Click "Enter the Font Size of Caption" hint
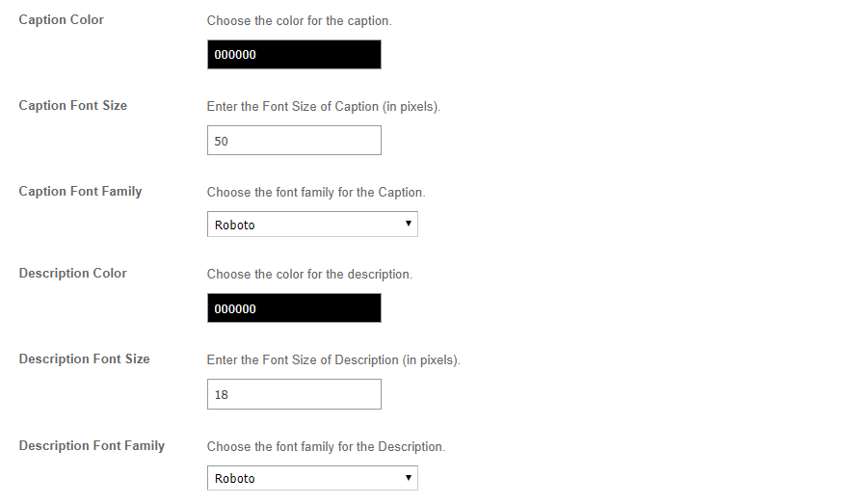Viewport: 848px width, 504px height. [324, 106]
